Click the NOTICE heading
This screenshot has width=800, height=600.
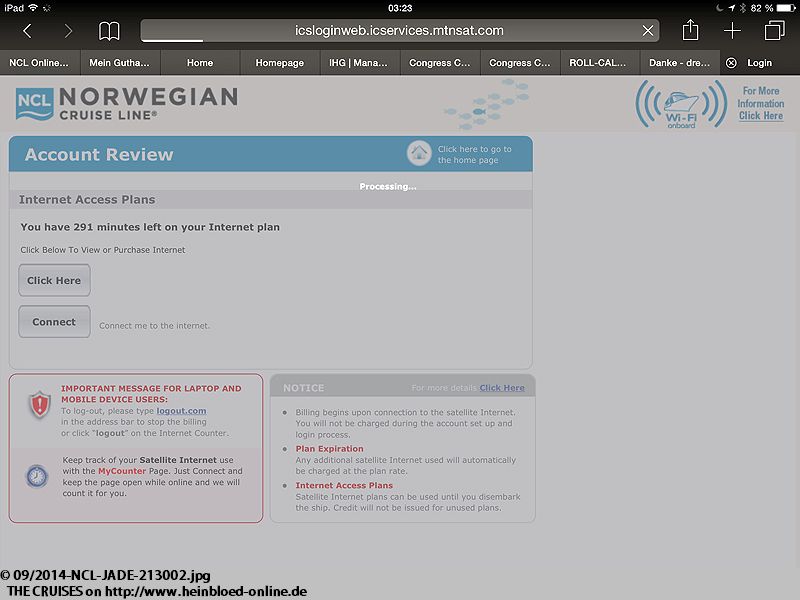pyautogui.click(x=304, y=388)
